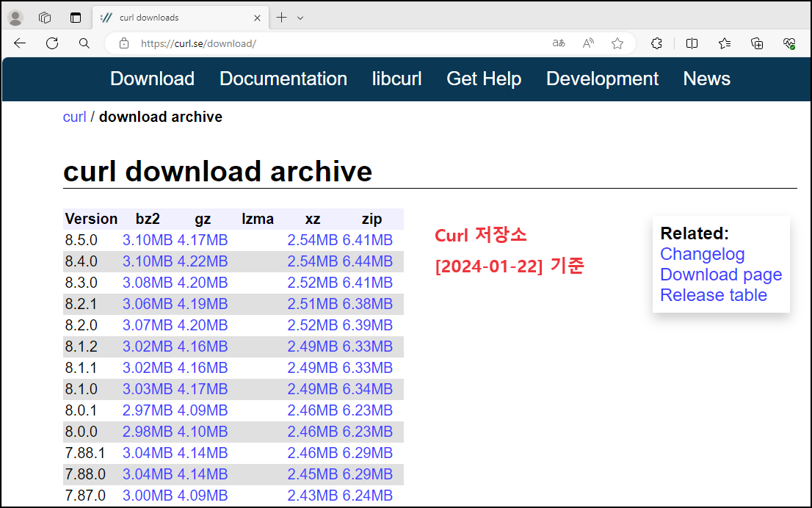Download 8.2.0 gz 4.20MB file

[x=203, y=325]
